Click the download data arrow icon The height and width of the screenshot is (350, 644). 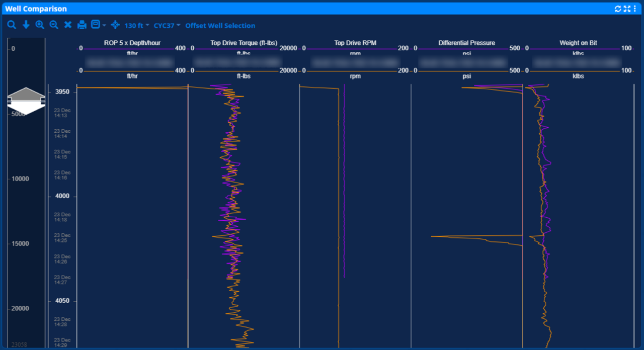26,25
